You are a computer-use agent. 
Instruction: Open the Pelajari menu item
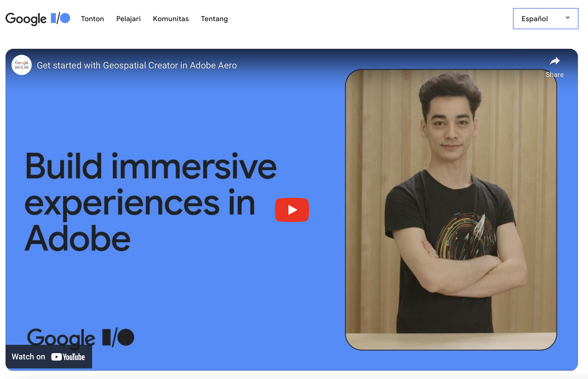tap(128, 19)
